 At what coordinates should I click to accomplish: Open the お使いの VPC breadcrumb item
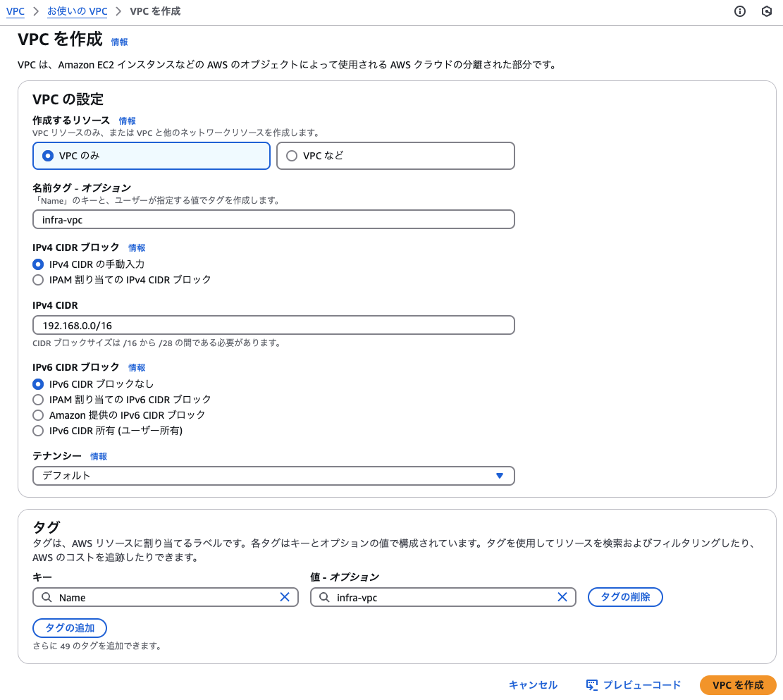pos(77,11)
